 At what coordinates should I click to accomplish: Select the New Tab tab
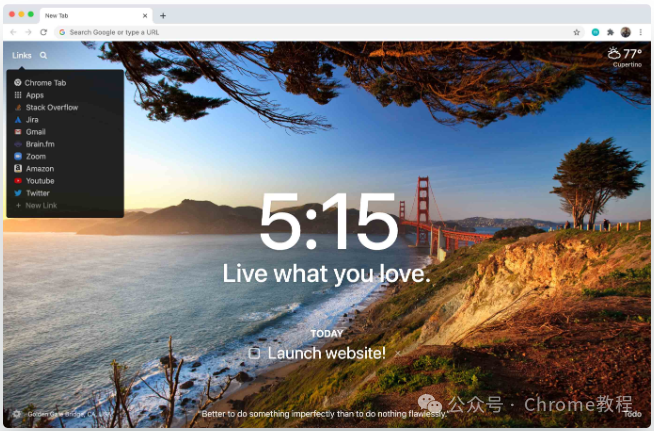(96, 16)
